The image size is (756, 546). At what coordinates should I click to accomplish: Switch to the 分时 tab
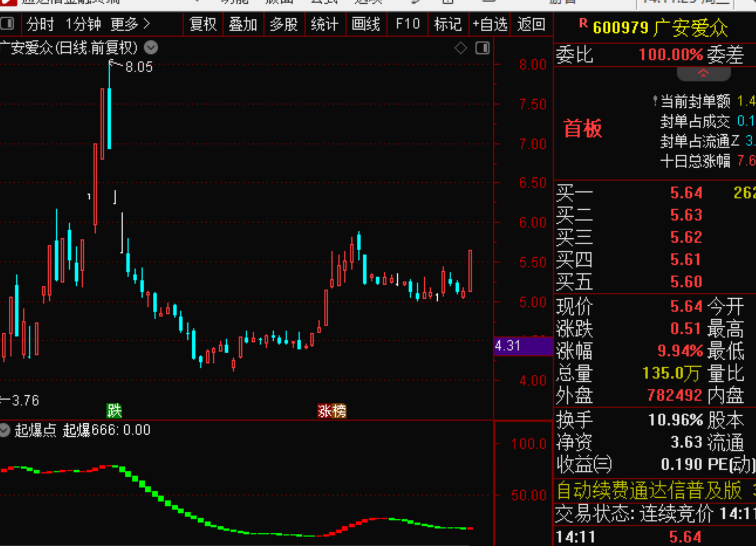tap(40, 23)
